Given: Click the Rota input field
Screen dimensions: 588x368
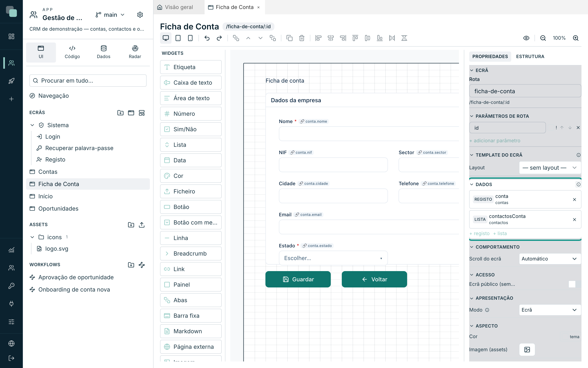Looking at the screenshot, I should tap(525, 91).
